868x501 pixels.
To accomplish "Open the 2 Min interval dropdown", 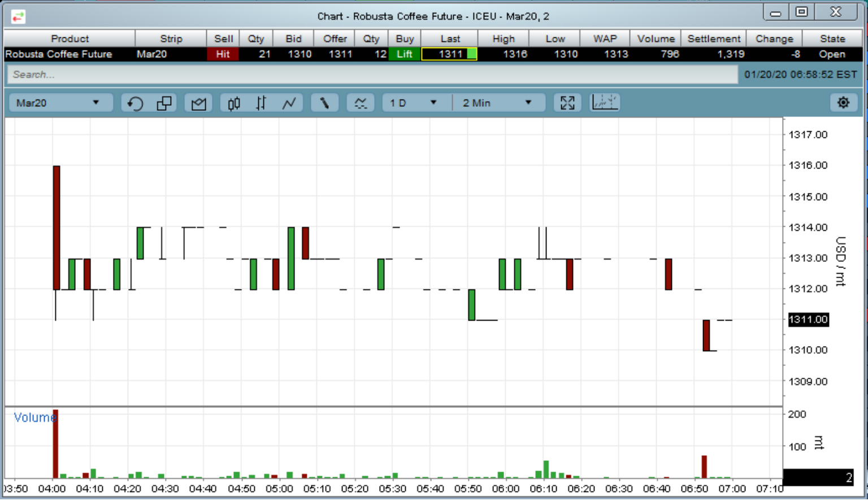I will (x=499, y=103).
